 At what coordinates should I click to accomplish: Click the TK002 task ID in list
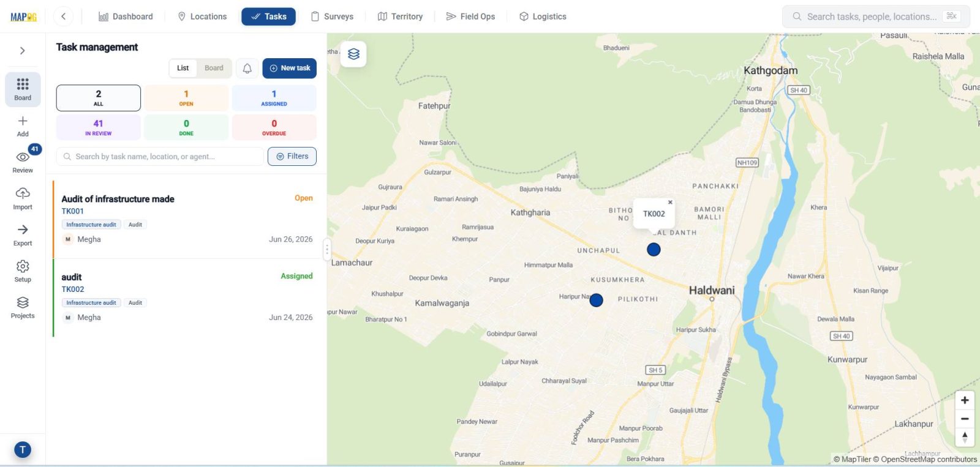point(73,290)
